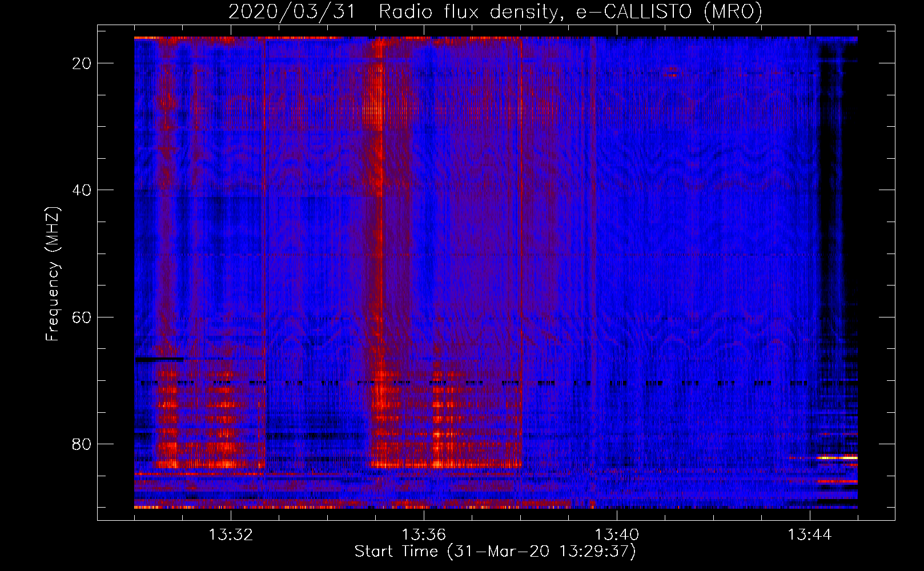Click the "Start Time (31-Mar-20 13:29:37)" label
The image size is (924, 571).
495,552
